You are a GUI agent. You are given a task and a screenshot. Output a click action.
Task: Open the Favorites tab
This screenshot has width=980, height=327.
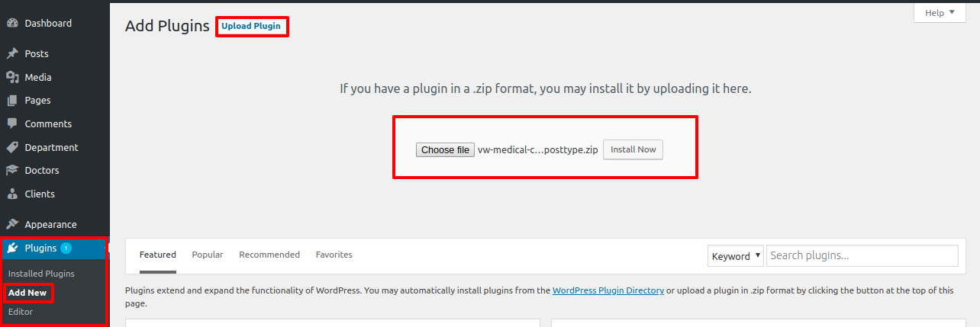(334, 255)
